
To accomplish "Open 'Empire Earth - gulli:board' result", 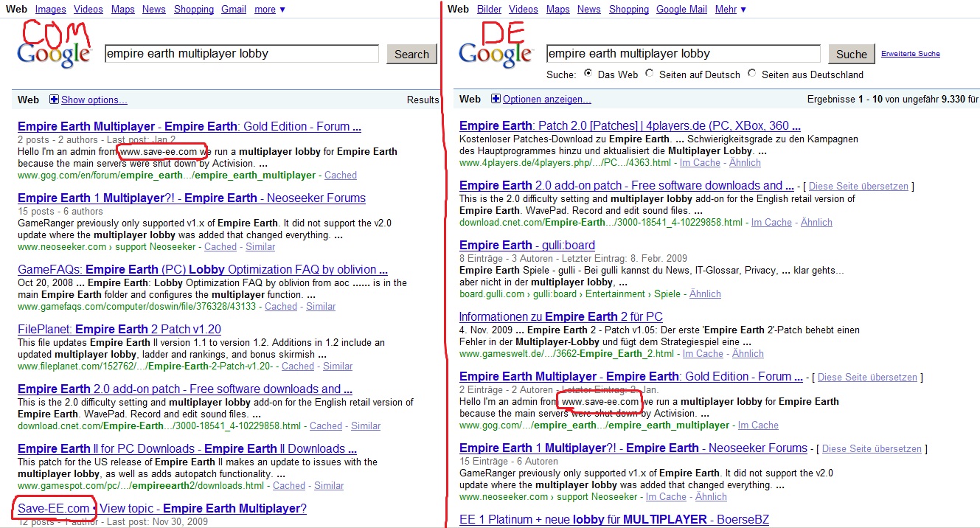I will click(x=527, y=245).
